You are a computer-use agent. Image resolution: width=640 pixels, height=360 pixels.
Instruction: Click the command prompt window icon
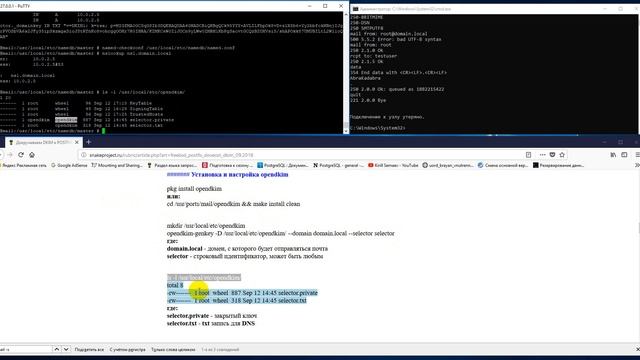(355, 9)
